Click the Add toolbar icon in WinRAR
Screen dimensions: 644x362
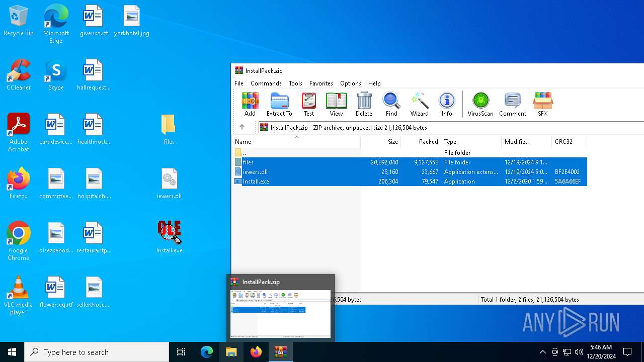pyautogui.click(x=250, y=104)
